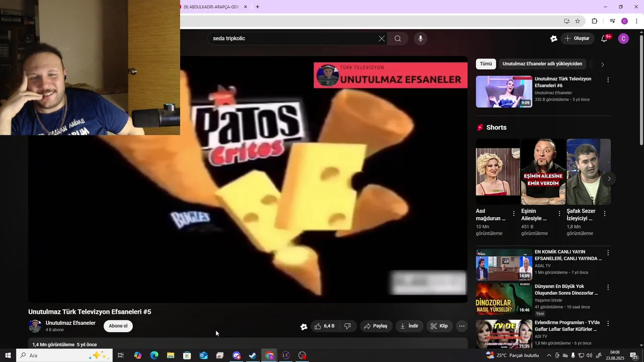Screen dimensions: 644x362
Task: Click the Klip button
Action: click(x=439, y=326)
